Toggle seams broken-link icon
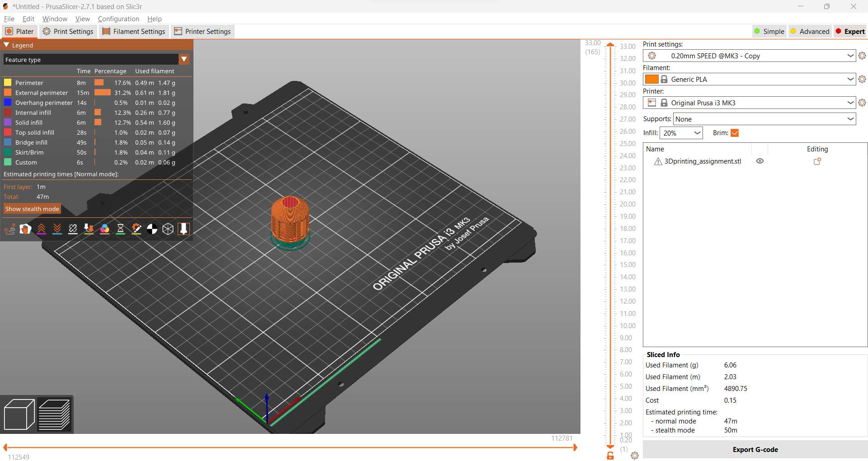 point(73,229)
